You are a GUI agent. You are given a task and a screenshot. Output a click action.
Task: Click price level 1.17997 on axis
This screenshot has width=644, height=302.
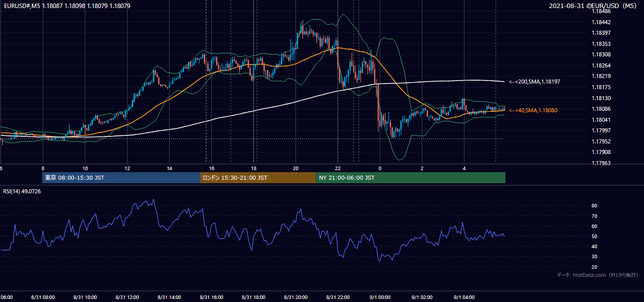[x=601, y=130]
